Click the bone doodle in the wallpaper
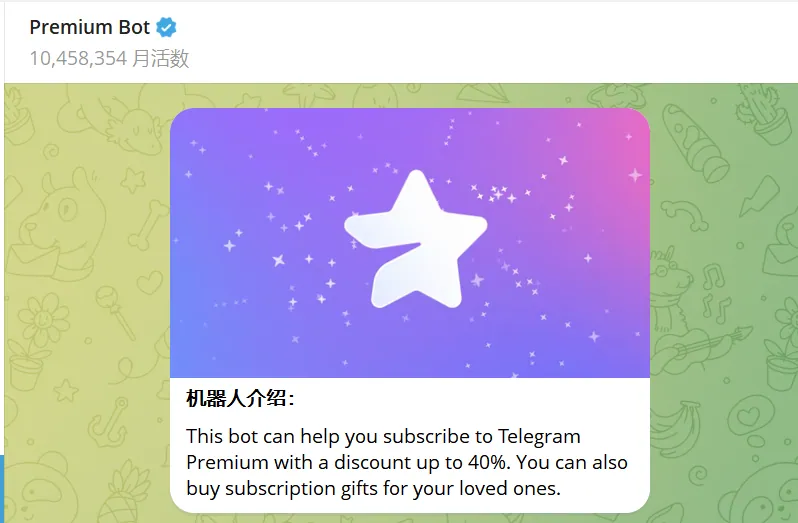 point(148,224)
